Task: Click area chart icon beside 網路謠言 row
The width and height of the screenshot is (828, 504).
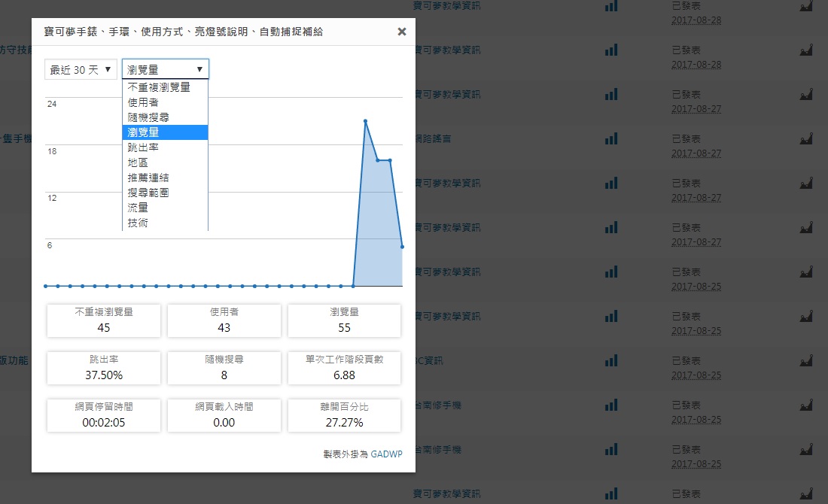Action: 806,139
